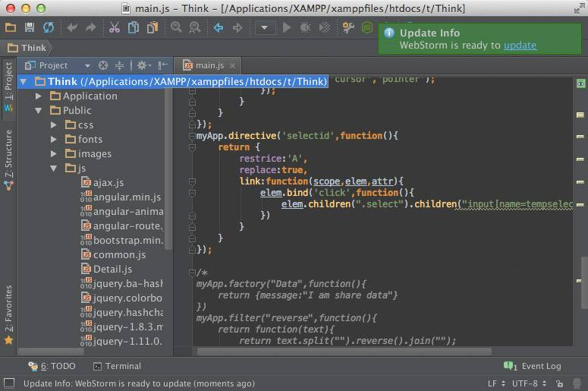Screen dimensions: 588x391
Task: Expand the Application folder in project tree
Action: pyautogui.click(x=39, y=96)
